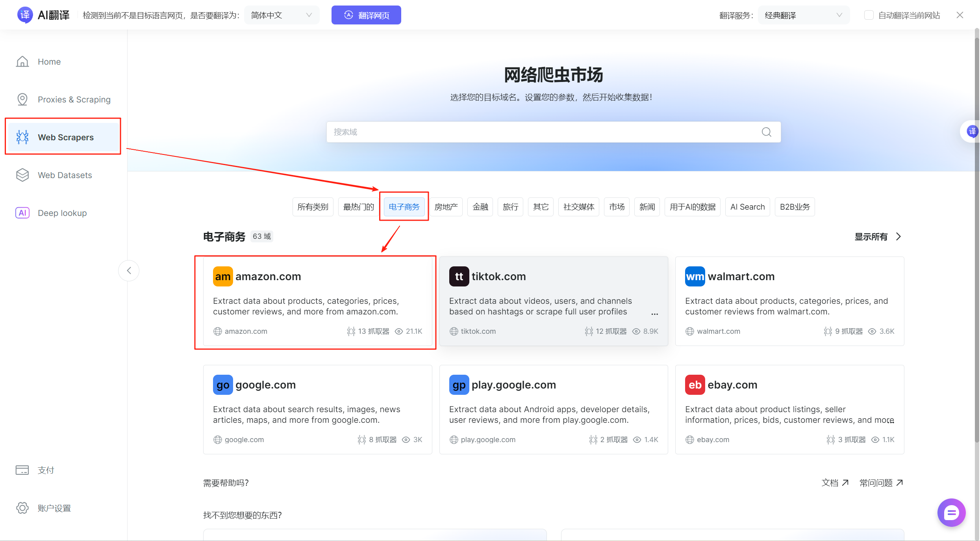
Task: Open 翻译服务 dropdown 经典翻译
Action: coord(804,15)
